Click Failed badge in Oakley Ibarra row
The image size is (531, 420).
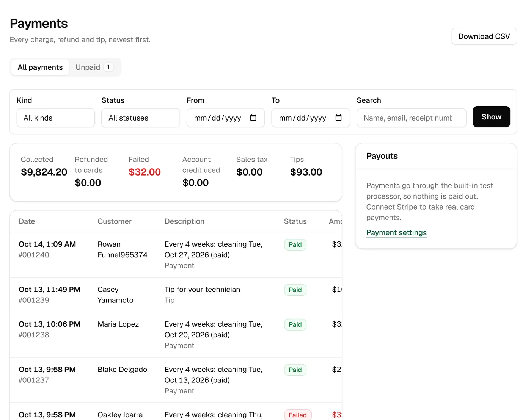(298, 415)
